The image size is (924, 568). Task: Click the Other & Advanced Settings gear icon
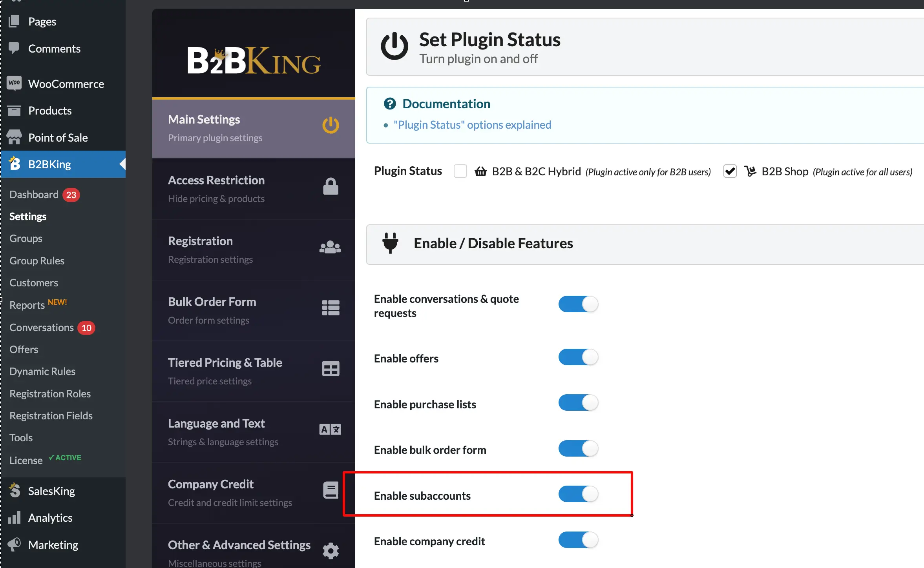click(331, 551)
